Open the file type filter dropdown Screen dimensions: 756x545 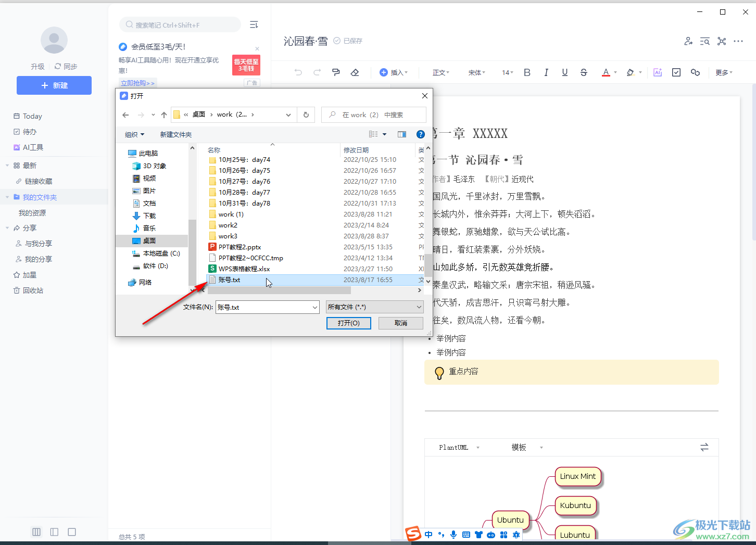[x=374, y=307]
